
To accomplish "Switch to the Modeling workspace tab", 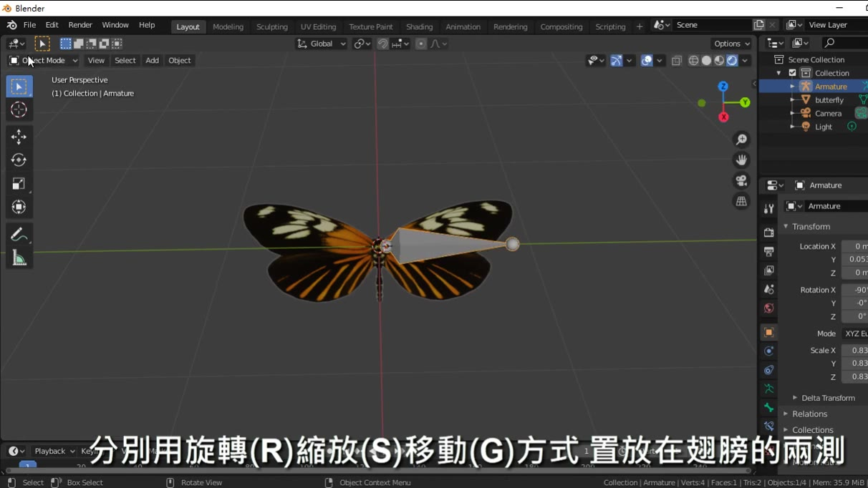I will coord(228,26).
